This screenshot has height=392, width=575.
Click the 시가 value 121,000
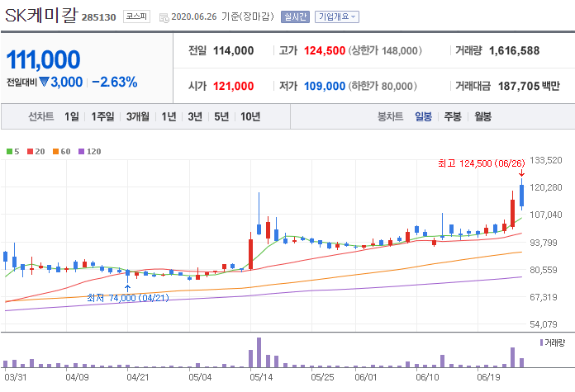233,86
